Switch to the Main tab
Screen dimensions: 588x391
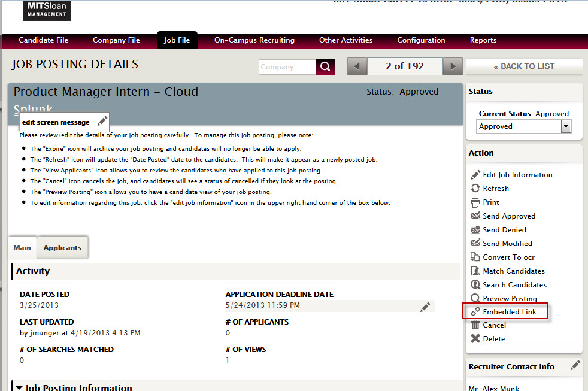22,248
